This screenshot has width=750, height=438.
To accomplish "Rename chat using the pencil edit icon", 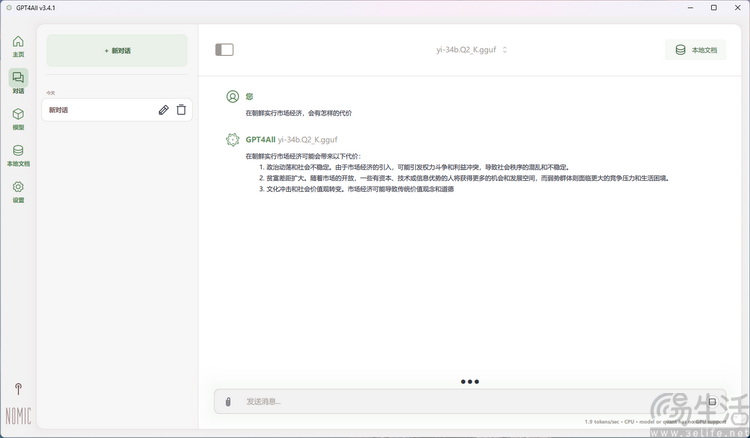I will pos(164,110).
